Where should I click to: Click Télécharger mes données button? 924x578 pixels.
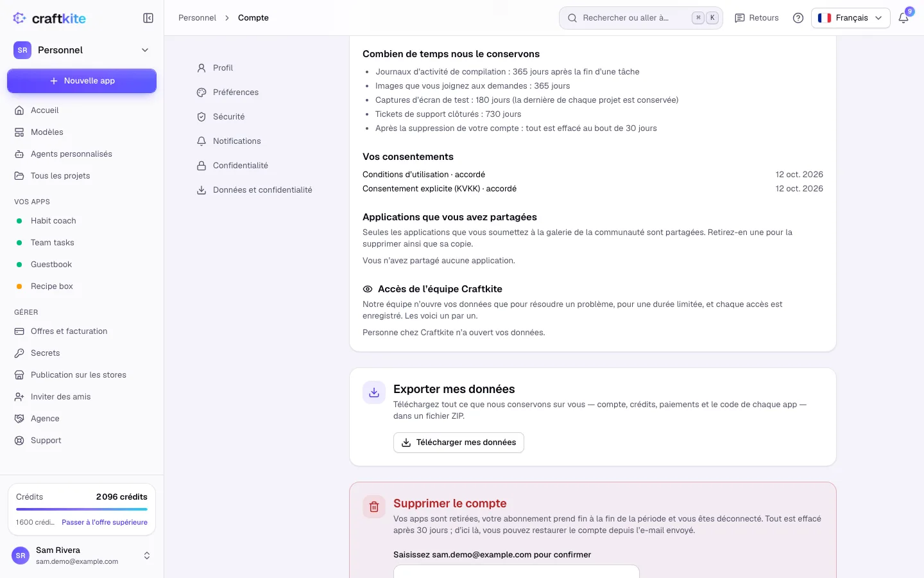pyautogui.click(x=459, y=442)
